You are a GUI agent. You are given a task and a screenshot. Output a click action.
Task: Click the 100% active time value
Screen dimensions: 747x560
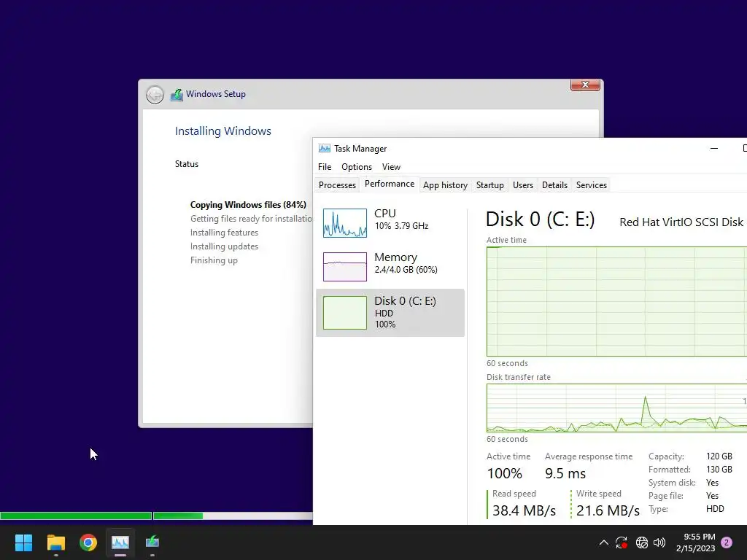tap(505, 474)
